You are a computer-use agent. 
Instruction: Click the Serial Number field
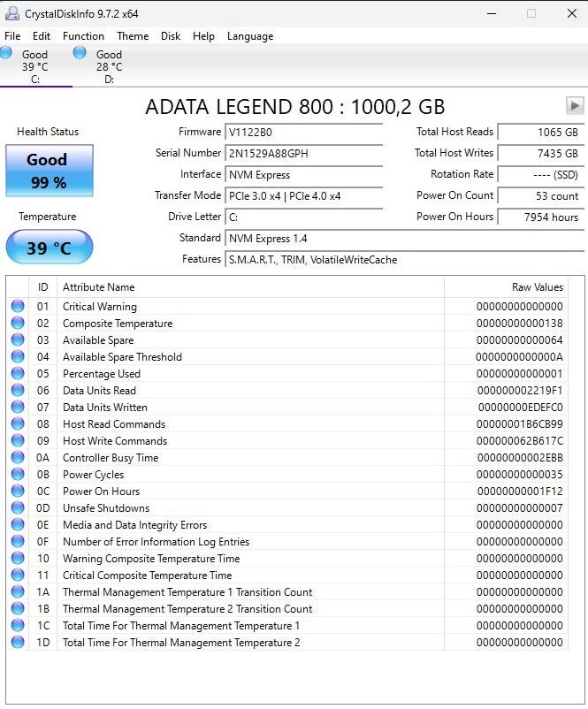pyautogui.click(x=304, y=153)
